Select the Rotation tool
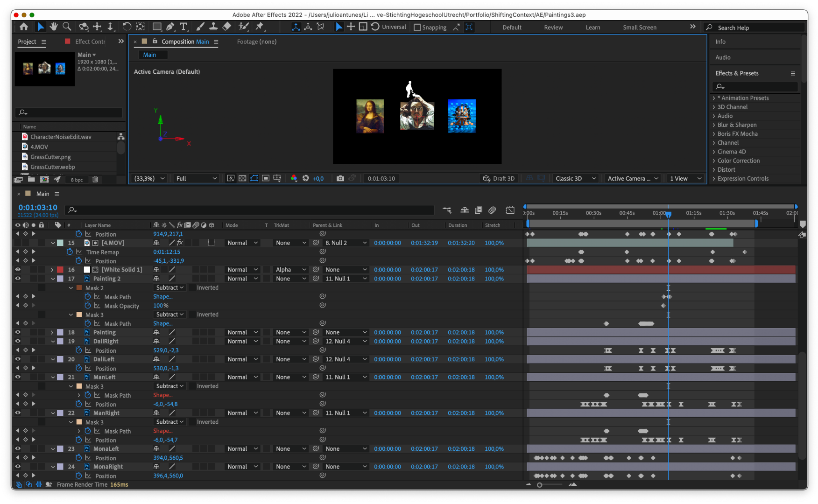This screenshot has width=818, height=504. tap(127, 27)
